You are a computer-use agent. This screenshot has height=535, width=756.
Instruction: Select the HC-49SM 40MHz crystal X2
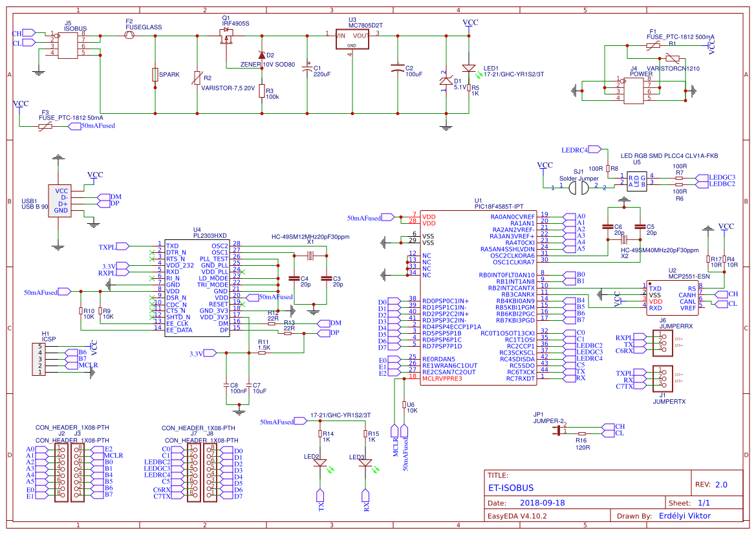click(x=624, y=239)
